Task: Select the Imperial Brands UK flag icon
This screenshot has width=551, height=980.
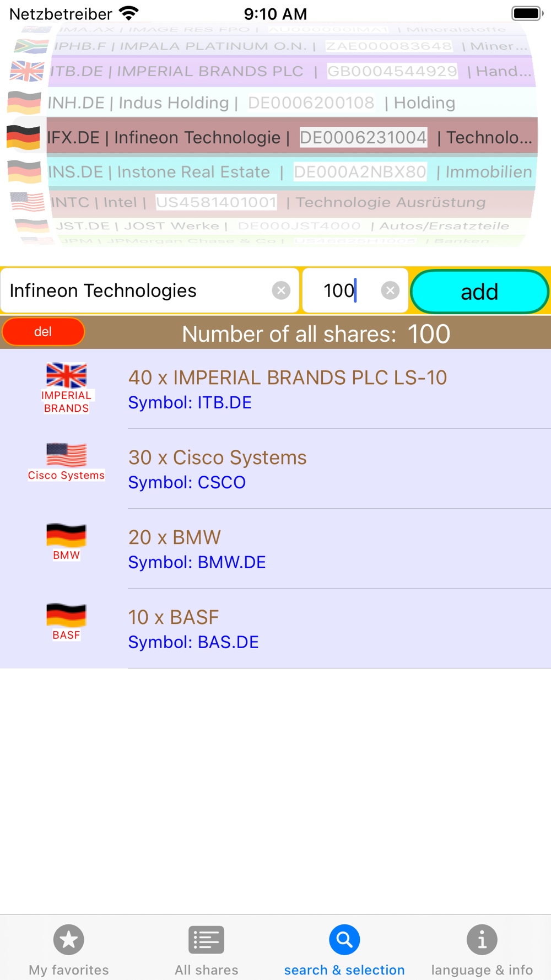Action: 66,375
